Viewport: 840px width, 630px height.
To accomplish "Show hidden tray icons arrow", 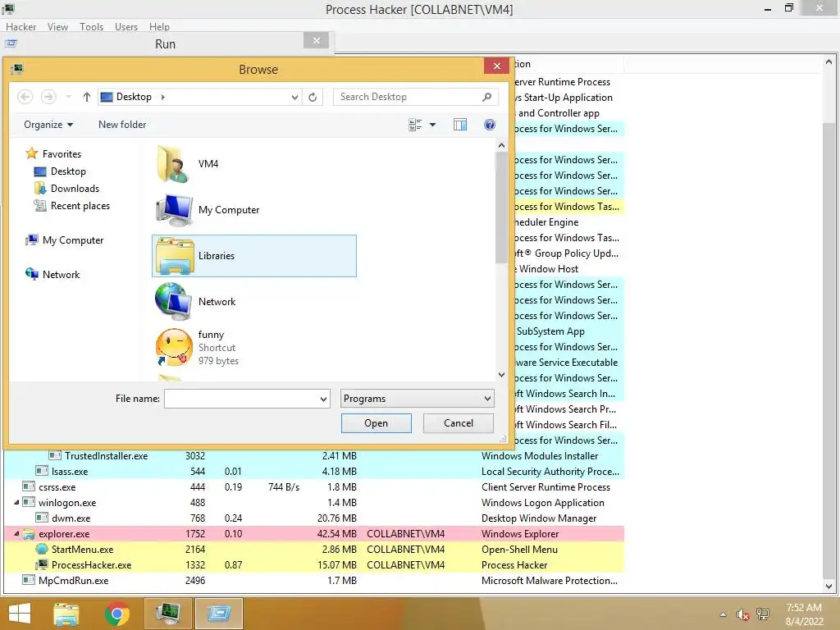I will 724,614.
